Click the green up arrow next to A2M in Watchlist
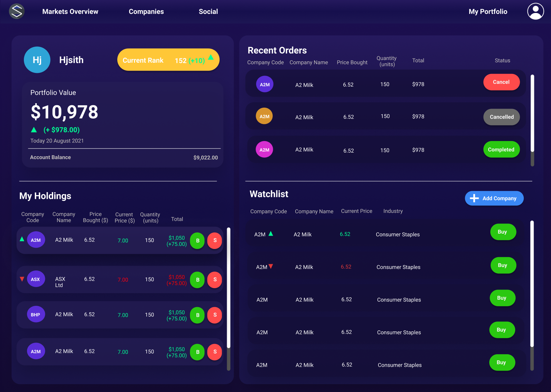The width and height of the screenshot is (551, 392). (x=271, y=234)
